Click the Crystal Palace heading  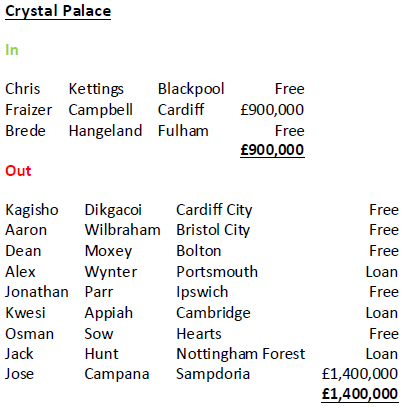click(58, 11)
